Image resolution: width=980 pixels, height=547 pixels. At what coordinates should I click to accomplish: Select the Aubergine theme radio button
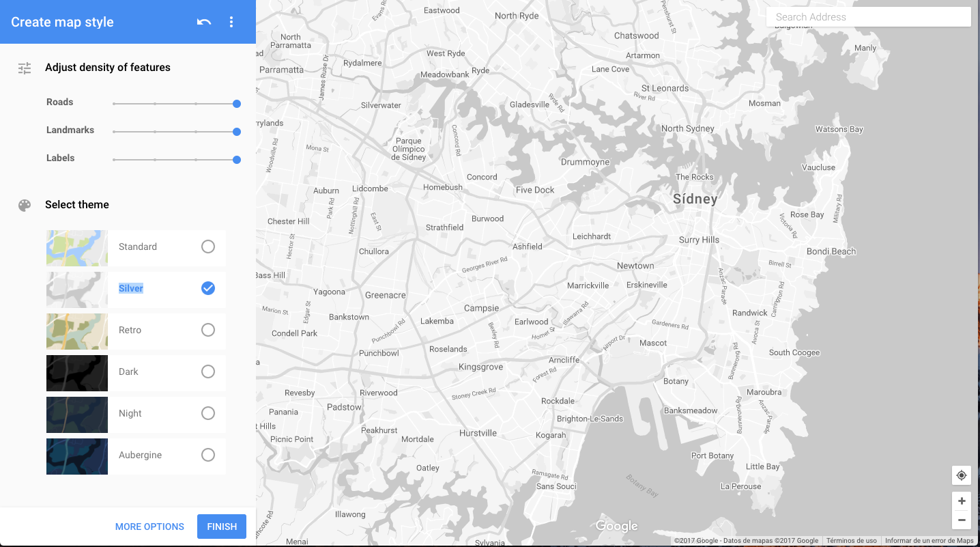pos(208,455)
